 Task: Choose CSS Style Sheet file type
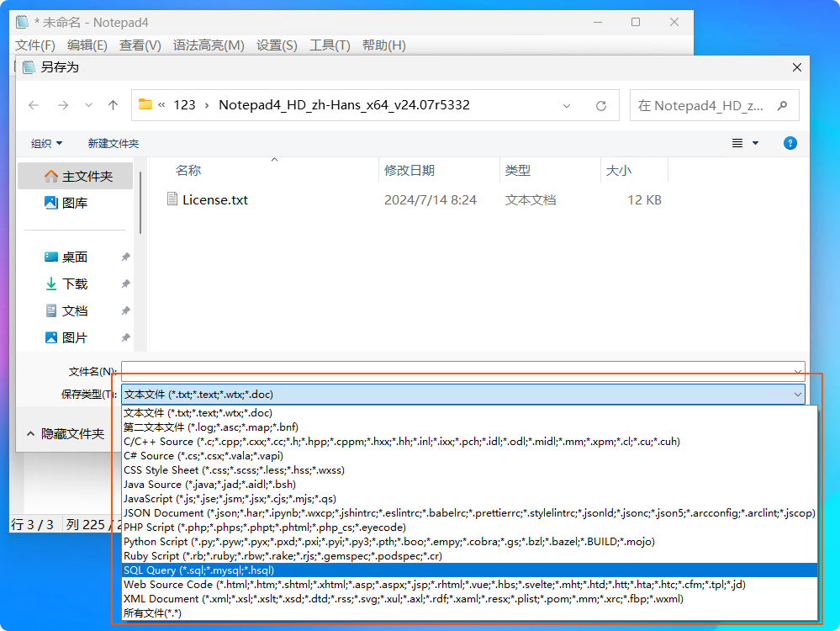(x=470, y=470)
